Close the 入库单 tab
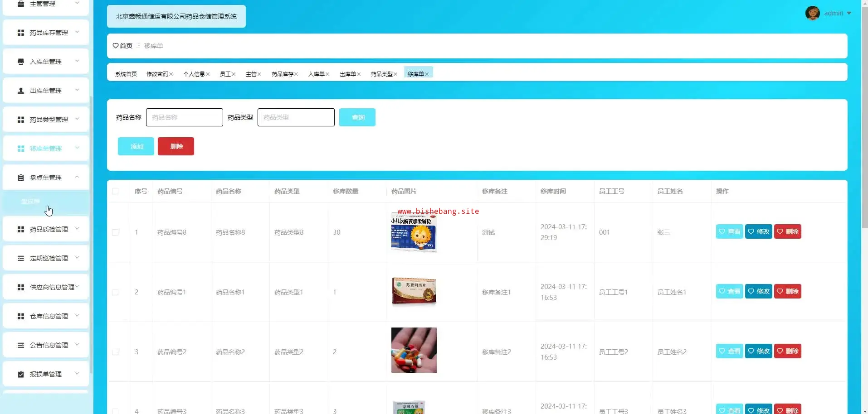Screen dimensions: 868x414 pos(327,74)
